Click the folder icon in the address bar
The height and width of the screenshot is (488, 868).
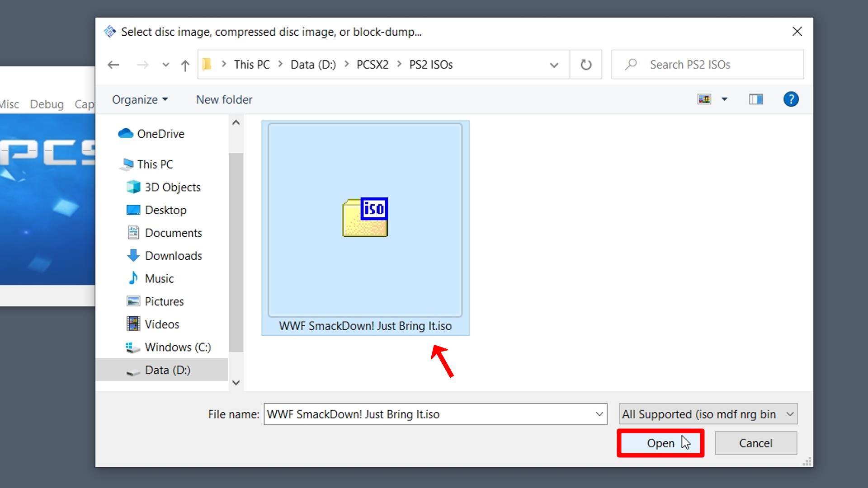207,64
